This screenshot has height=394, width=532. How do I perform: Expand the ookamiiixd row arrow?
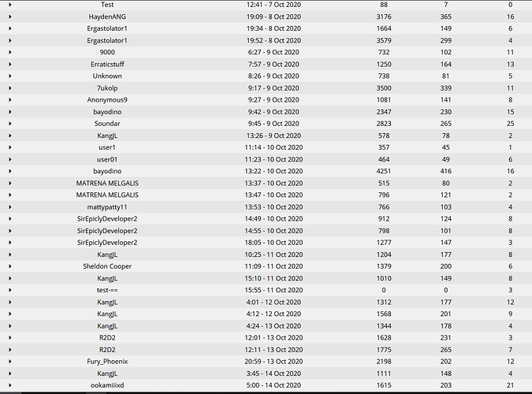coord(9,385)
